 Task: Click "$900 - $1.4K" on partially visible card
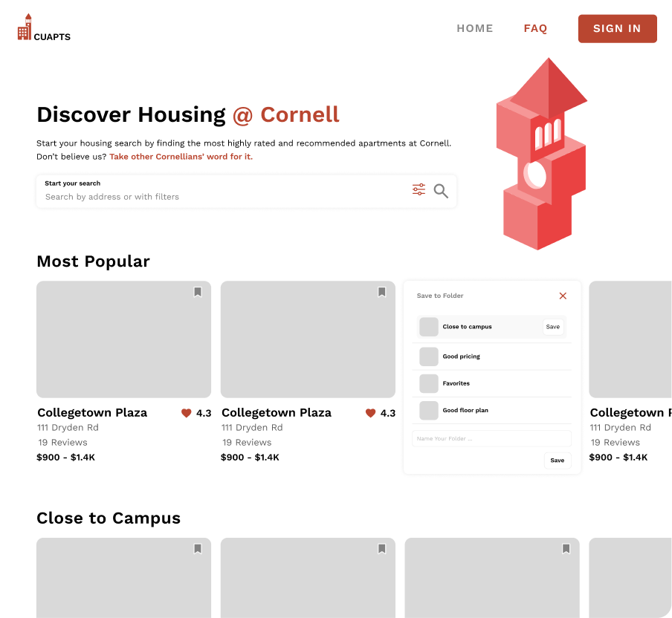click(x=618, y=458)
